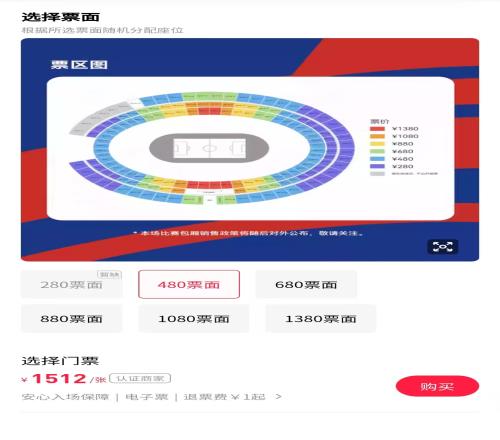Click the purple ¥280 legend swatch
500x440 pixels.
[x=377, y=166]
